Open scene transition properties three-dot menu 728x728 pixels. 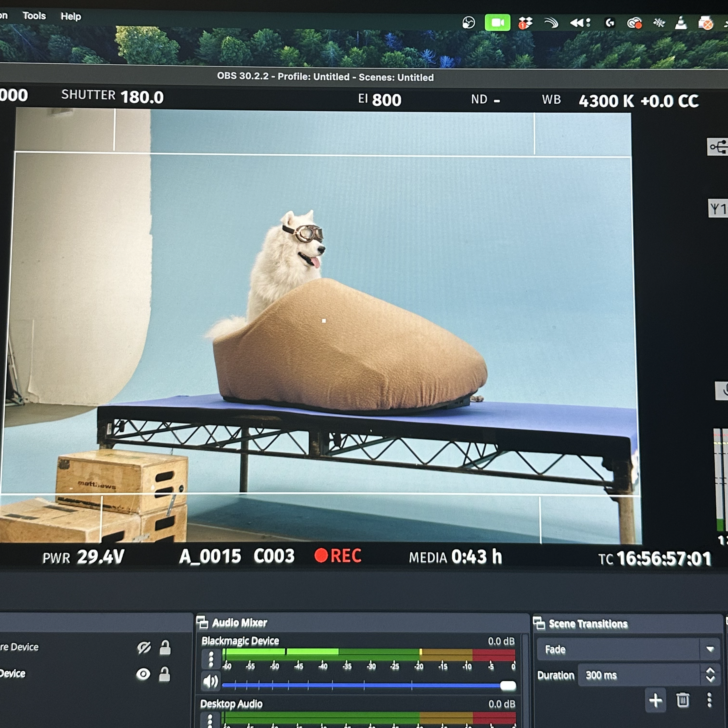709,700
